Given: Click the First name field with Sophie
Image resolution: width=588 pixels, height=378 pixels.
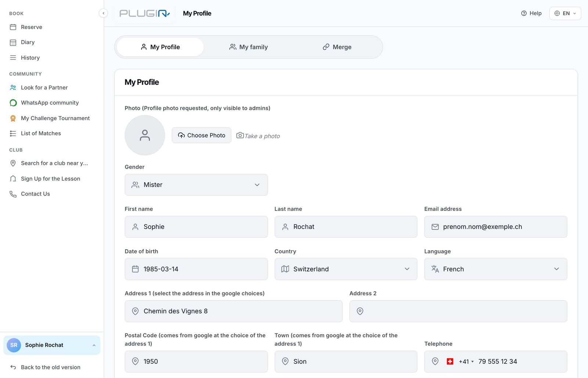Looking at the screenshot, I should tap(196, 227).
